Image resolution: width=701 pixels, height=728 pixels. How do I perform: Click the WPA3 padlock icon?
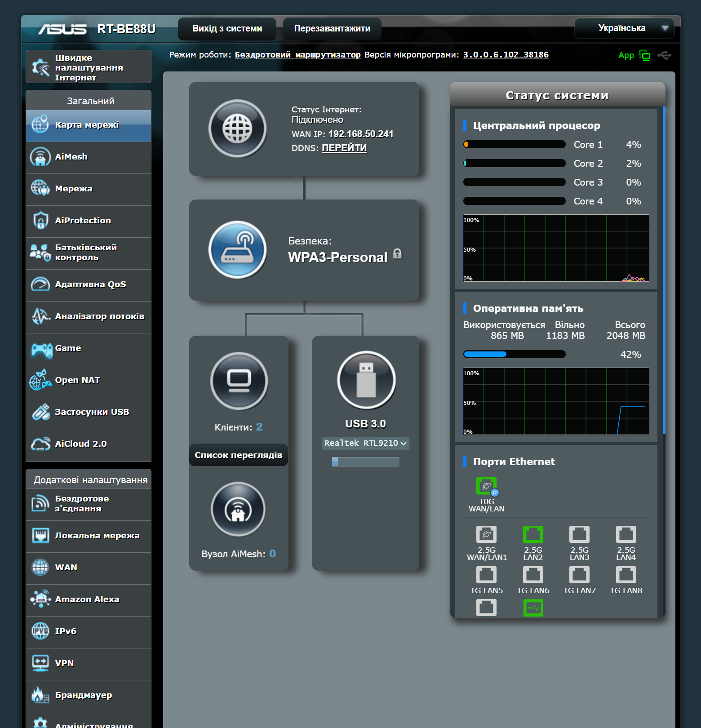coord(397,253)
